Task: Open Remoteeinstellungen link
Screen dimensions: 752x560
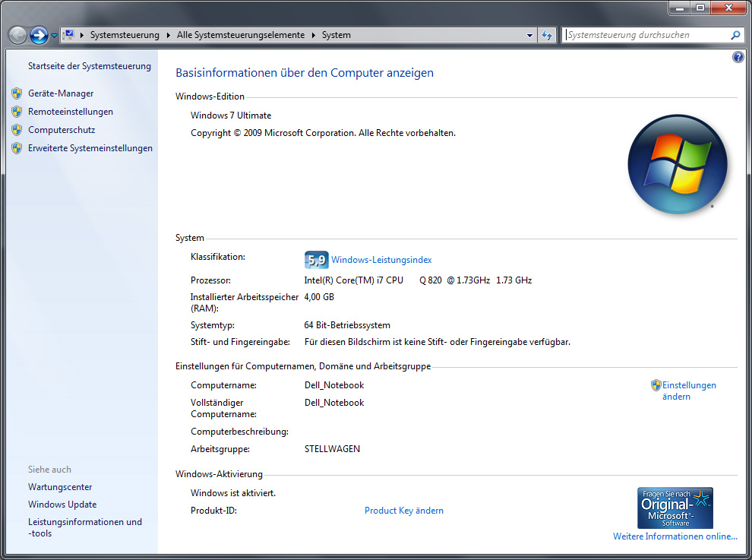Action: click(x=71, y=112)
